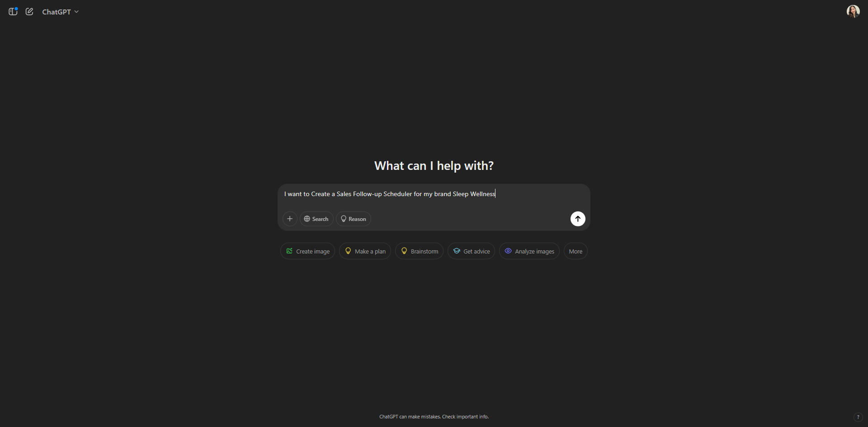Open the user profile avatar
The image size is (868, 427).
[853, 11]
